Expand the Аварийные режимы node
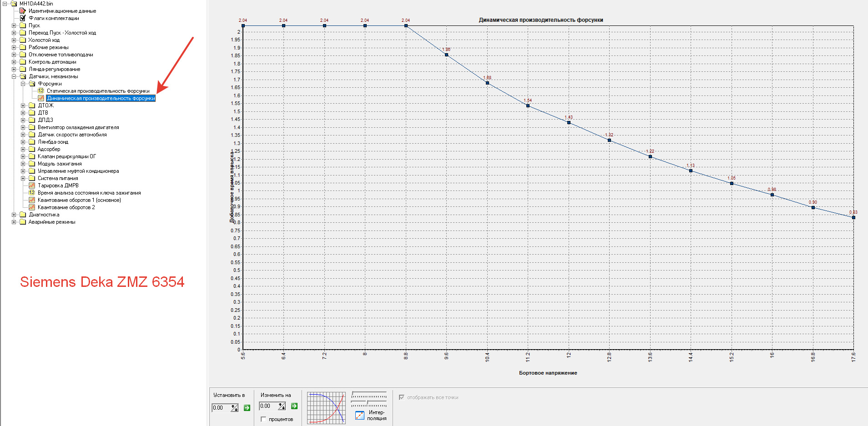 click(14, 222)
